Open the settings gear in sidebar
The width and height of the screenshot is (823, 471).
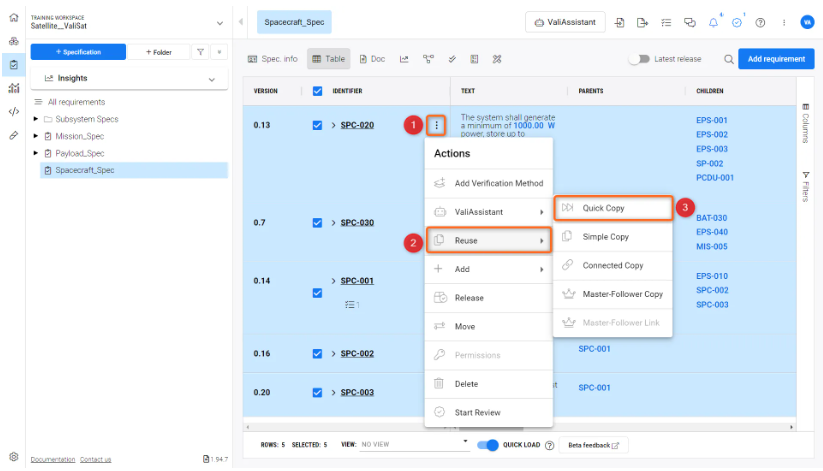point(14,456)
